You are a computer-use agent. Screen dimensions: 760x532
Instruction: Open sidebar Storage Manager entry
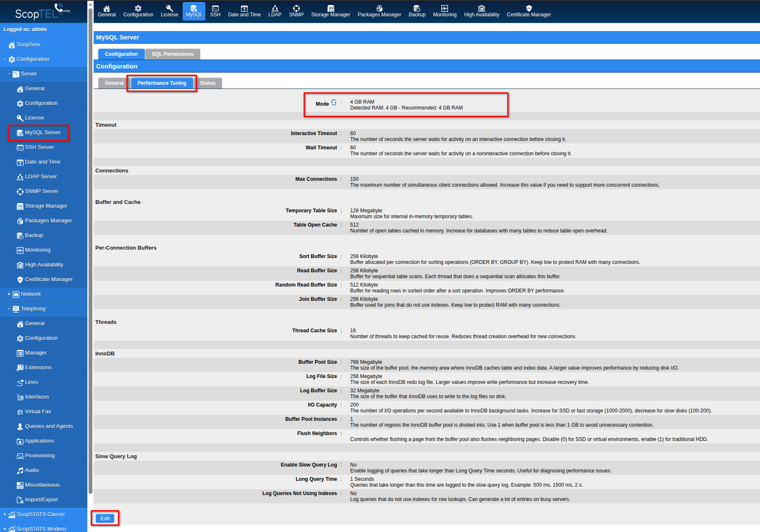42,206
